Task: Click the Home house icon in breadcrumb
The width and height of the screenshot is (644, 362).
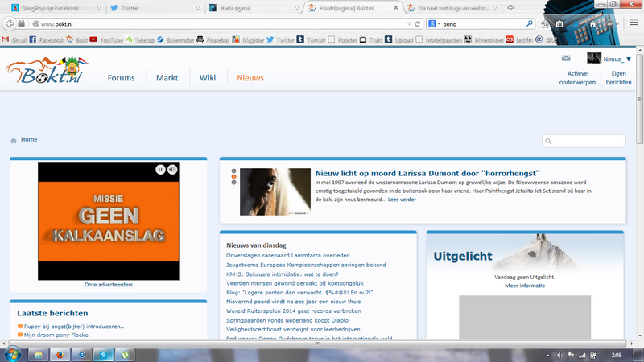Action: point(14,140)
